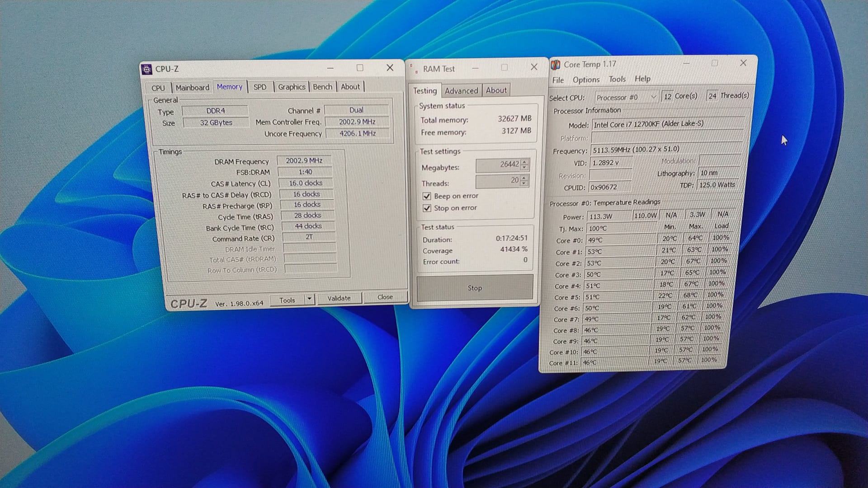The height and width of the screenshot is (488, 868).
Task: Switch to the Bench tab
Action: pos(323,87)
